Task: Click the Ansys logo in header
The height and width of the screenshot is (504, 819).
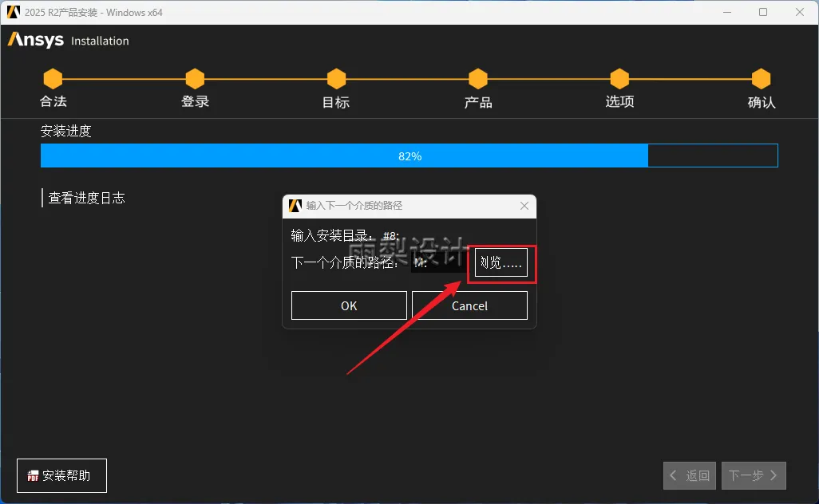Action: tap(35, 40)
